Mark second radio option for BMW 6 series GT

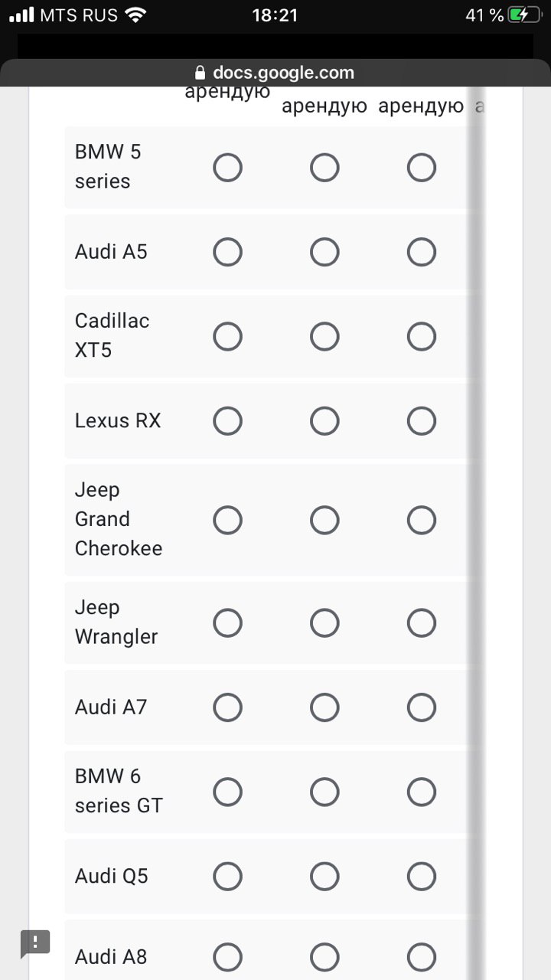coord(324,792)
